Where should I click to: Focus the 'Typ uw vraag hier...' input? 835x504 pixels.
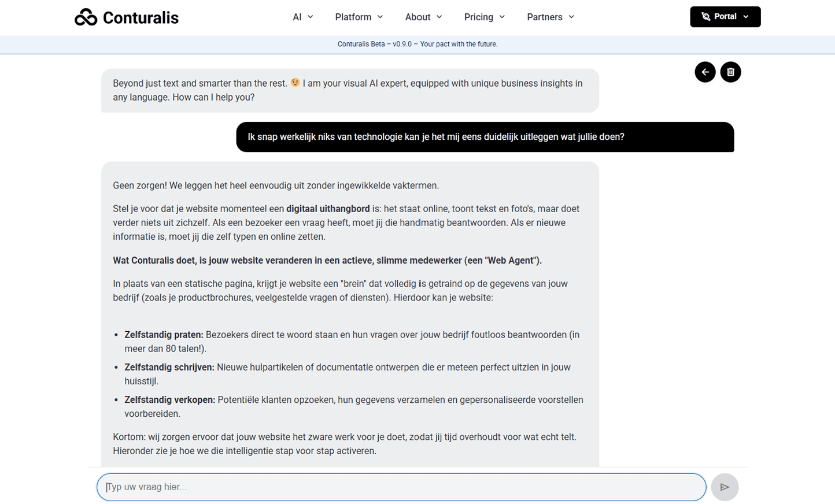pos(401,487)
